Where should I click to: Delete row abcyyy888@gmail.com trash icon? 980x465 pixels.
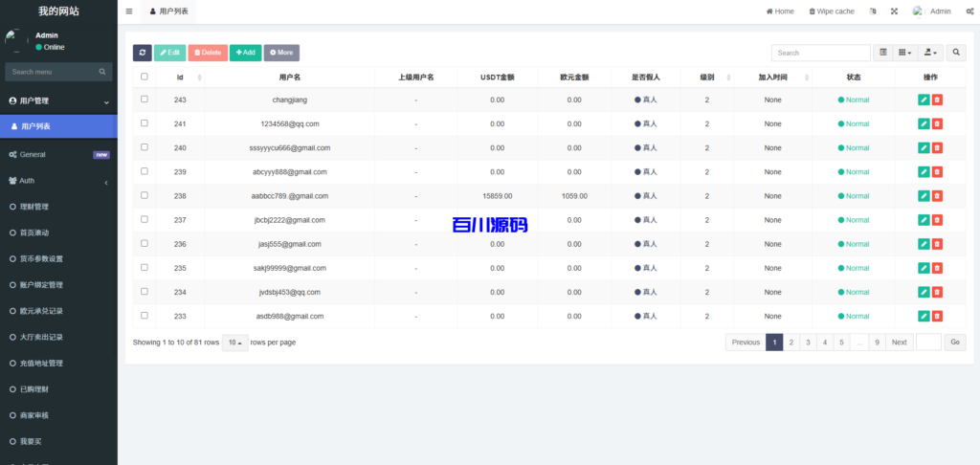tap(937, 172)
